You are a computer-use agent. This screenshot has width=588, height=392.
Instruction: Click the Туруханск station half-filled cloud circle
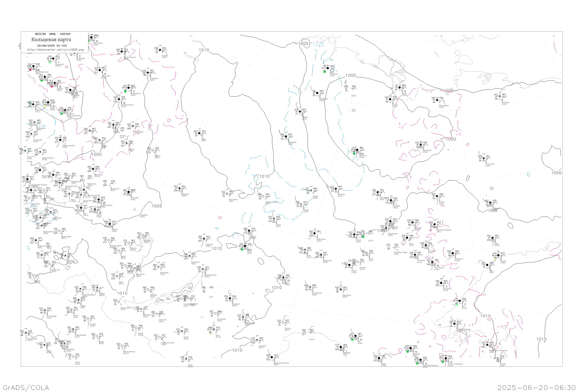(x=148, y=73)
